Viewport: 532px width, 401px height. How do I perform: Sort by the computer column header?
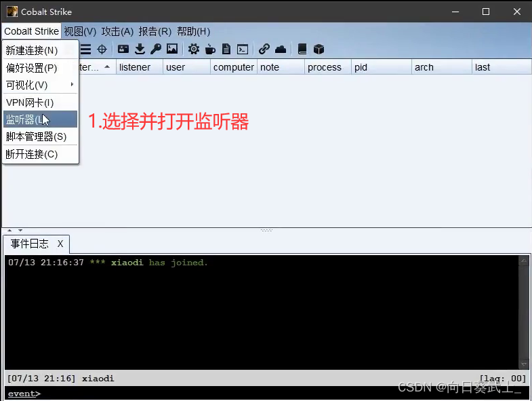[234, 67]
